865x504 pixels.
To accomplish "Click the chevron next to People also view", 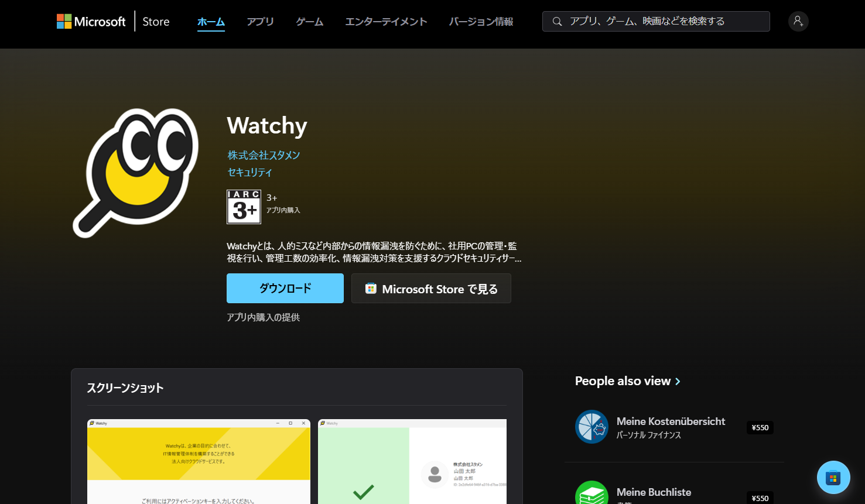I will (678, 382).
